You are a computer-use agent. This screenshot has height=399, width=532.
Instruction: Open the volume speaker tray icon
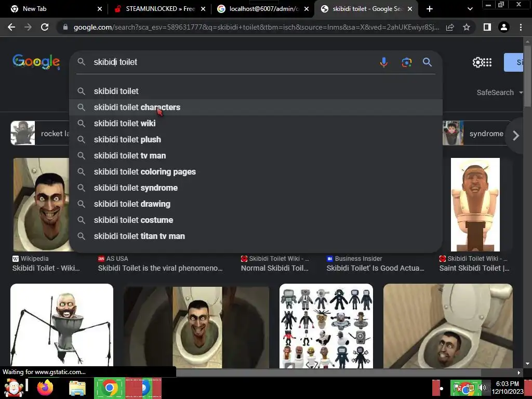(482, 388)
